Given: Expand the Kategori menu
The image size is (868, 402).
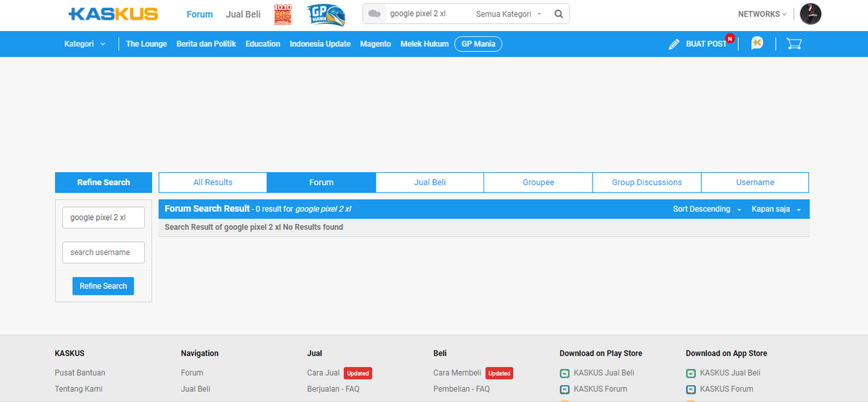Looking at the screenshot, I should pos(85,44).
